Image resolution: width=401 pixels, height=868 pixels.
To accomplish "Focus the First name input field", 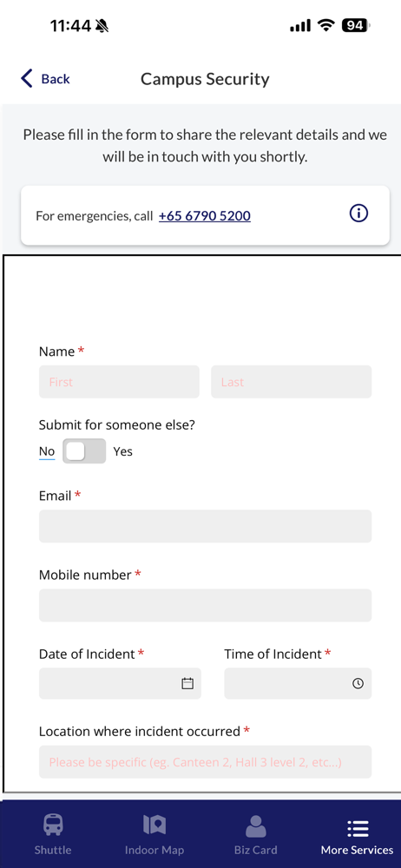I will coord(119,381).
